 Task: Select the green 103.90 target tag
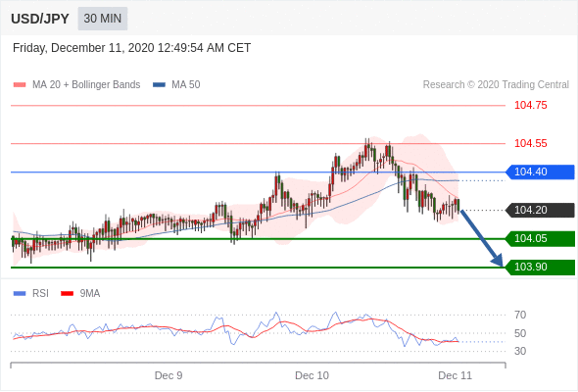click(540, 267)
